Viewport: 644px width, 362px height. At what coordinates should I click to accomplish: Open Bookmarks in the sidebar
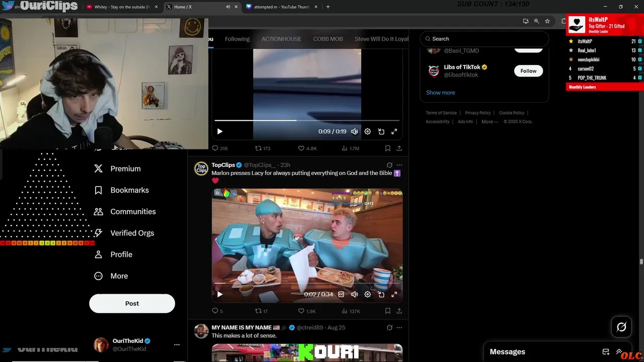[x=122, y=190]
